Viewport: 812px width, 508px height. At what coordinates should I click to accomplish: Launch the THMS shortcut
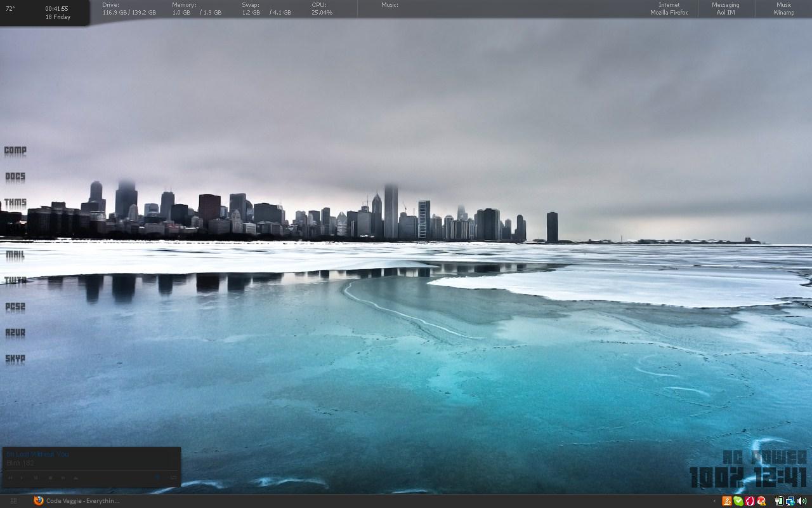tap(15, 202)
